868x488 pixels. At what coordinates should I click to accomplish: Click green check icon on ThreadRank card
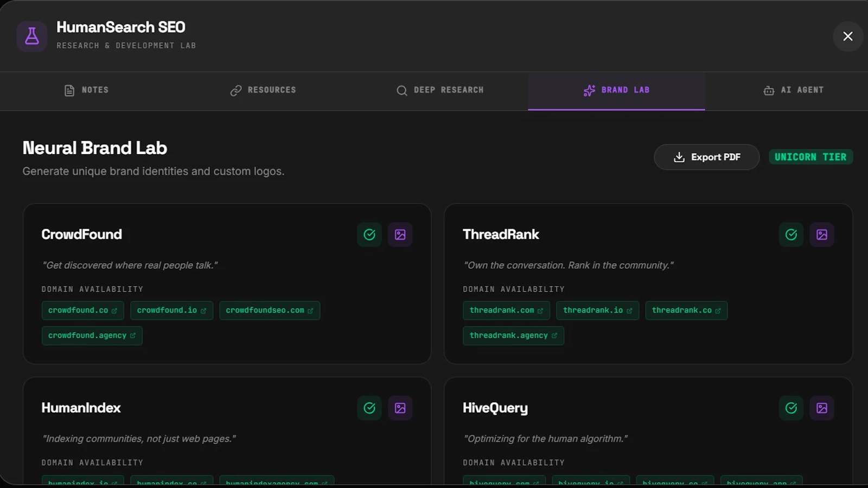pyautogui.click(x=791, y=235)
